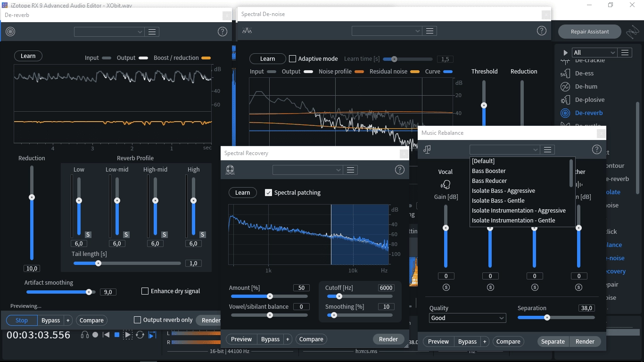Open the De-reverb preset menu (hamburger icon)
Image resolution: width=644 pixels, height=362 pixels.
[152, 32]
